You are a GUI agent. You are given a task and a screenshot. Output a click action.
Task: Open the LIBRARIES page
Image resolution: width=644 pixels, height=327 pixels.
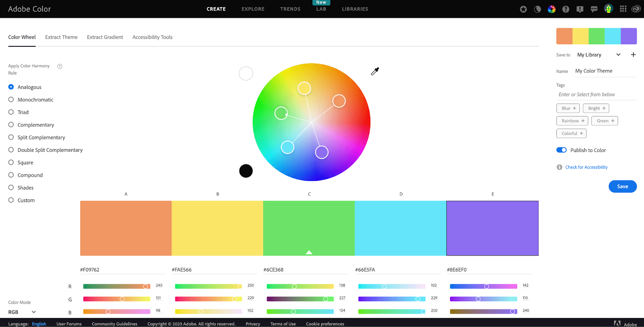pyautogui.click(x=355, y=9)
